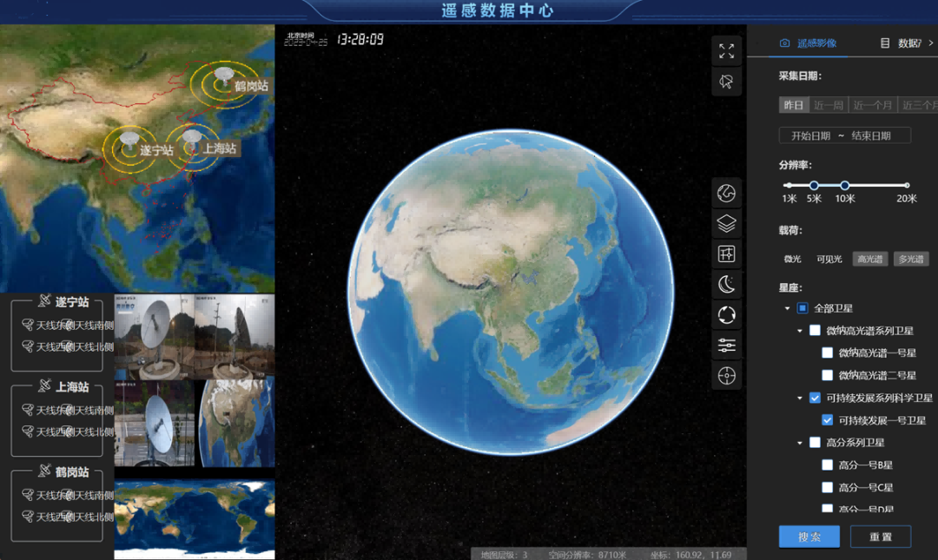The height and width of the screenshot is (560, 938).
Task: Uncheck the 可持续发展一号卫星 checkbox
Action: tap(828, 420)
